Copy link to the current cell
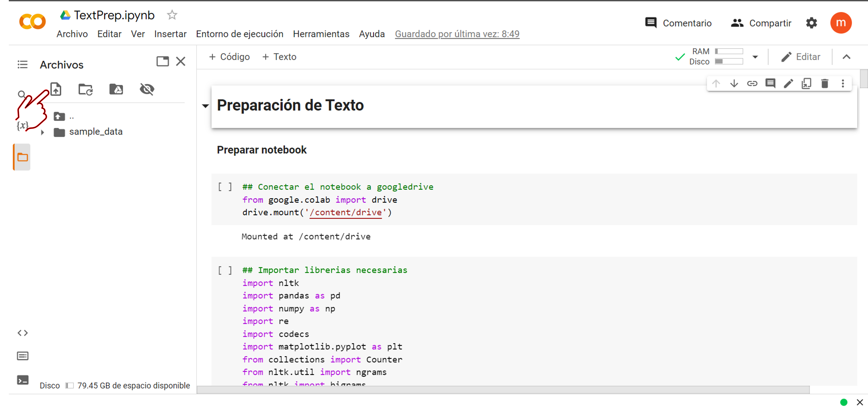868x409 pixels. (752, 83)
